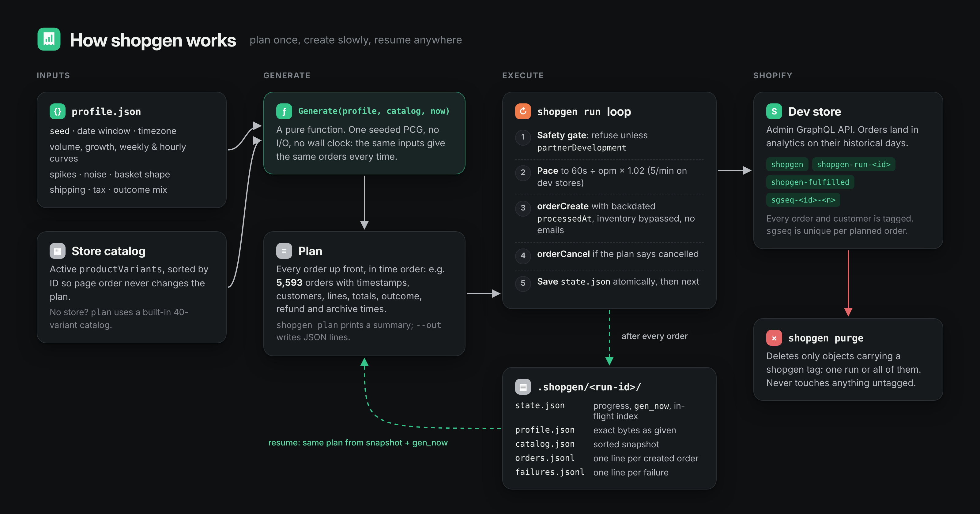Viewport: 980px width, 514px height.
Task: Click 'shipping · tax · outcome mix' line
Action: coord(108,190)
